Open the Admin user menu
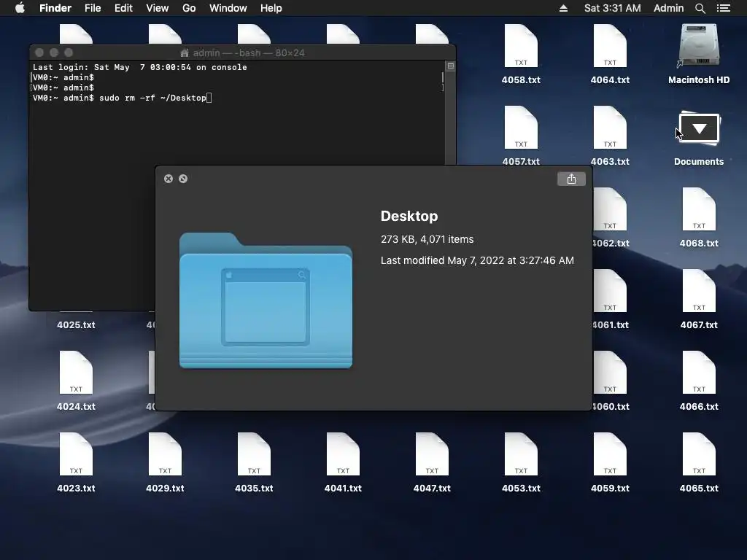The height and width of the screenshot is (560, 747). click(x=668, y=8)
